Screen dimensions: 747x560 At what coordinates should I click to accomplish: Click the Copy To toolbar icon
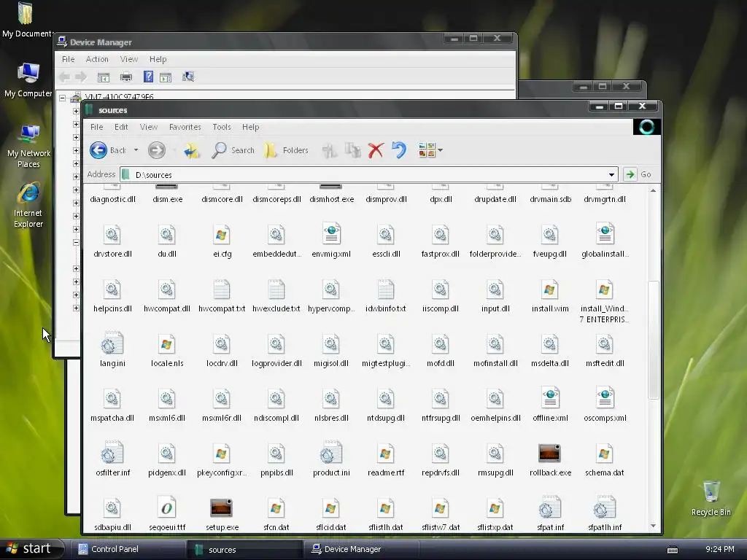(352, 150)
